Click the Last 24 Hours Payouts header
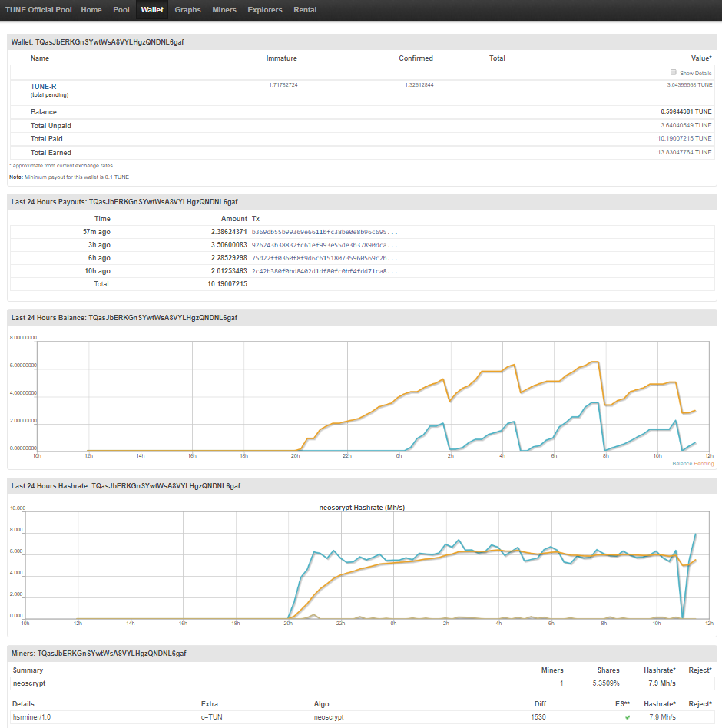 click(x=124, y=201)
